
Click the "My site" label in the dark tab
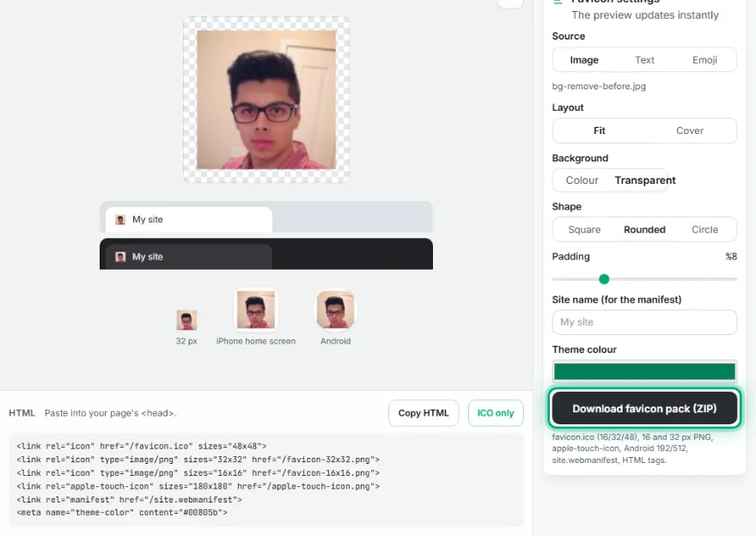click(148, 257)
